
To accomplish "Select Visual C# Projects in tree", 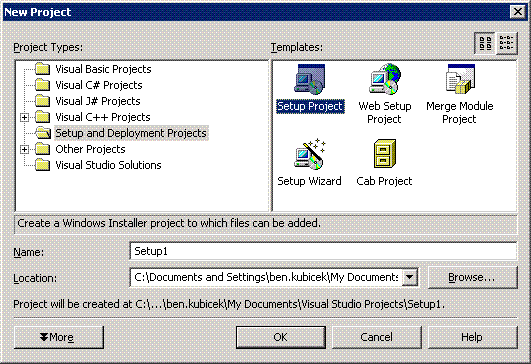I will (99, 85).
